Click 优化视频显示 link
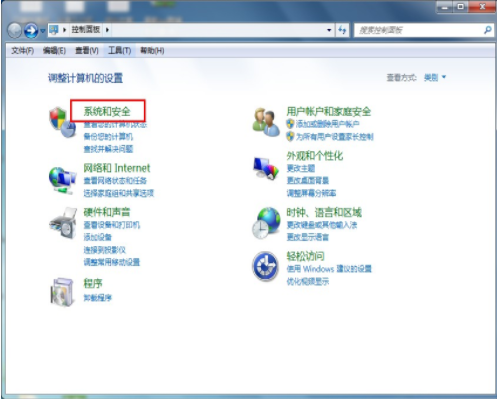Image resolution: width=497 pixels, height=399 pixels. pyautogui.click(x=308, y=281)
